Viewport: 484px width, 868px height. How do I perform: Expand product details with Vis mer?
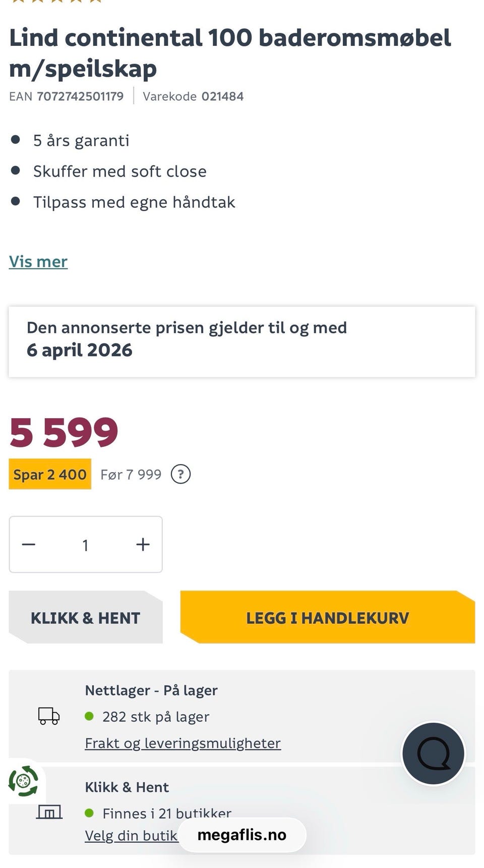coord(38,262)
